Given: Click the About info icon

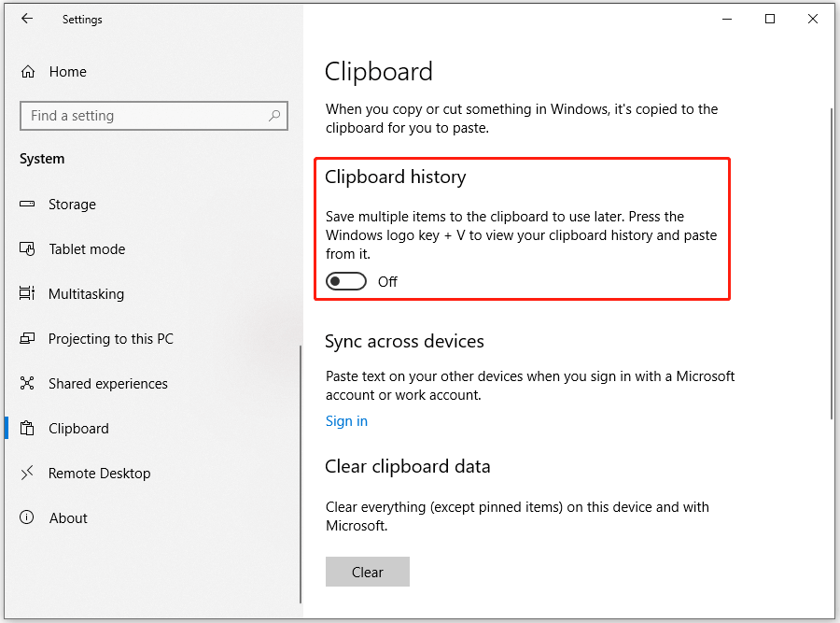Looking at the screenshot, I should 28,518.
